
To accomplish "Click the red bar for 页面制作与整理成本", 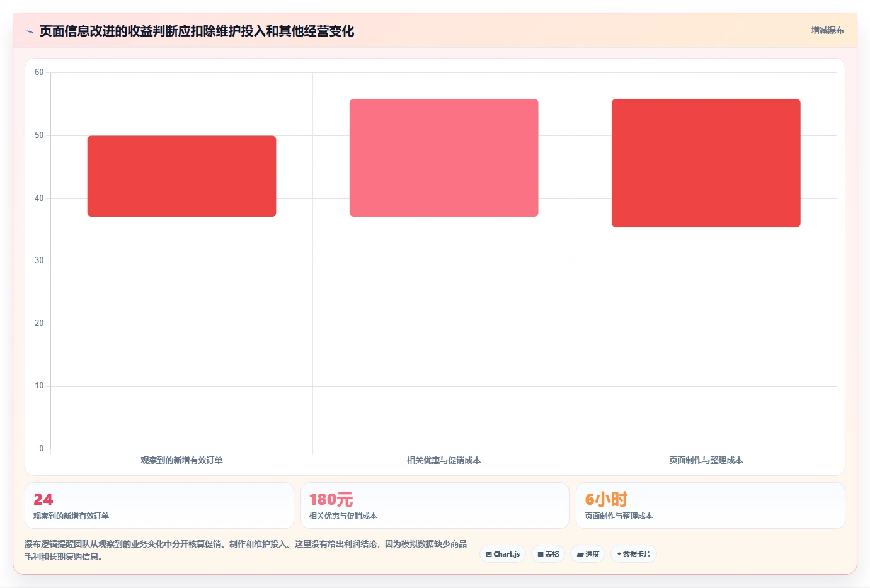I will coord(706,163).
